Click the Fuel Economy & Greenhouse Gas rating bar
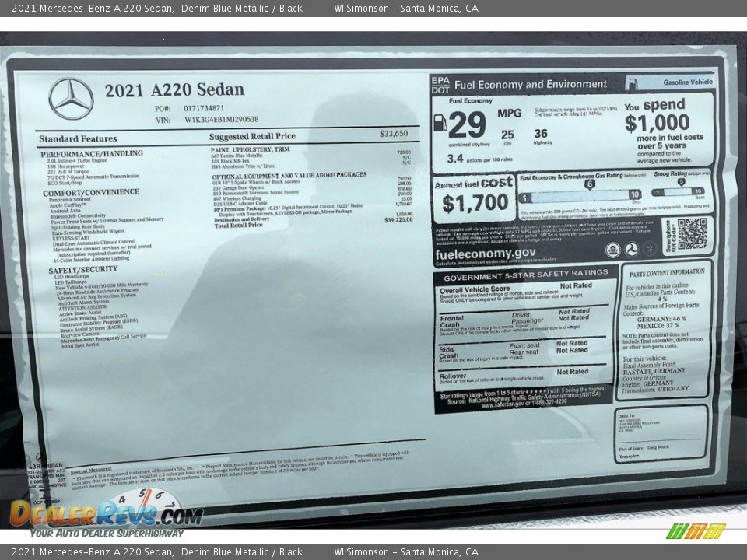Image resolution: width=747 pixels, height=560 pixels. (x=580, y=196)
